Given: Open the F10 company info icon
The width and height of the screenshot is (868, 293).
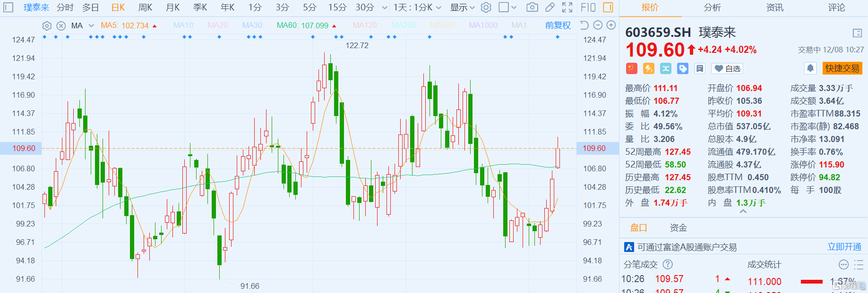Looking at the screenshot, I should [588, 8].
